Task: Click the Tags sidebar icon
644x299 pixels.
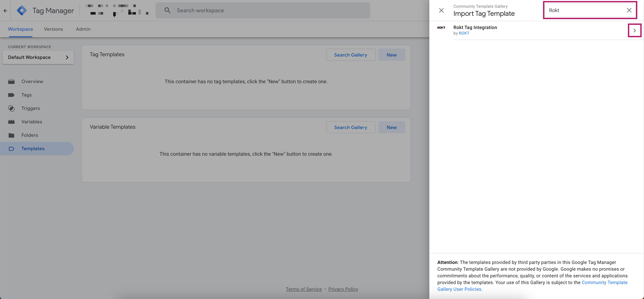Action: [x=11, y=94]
